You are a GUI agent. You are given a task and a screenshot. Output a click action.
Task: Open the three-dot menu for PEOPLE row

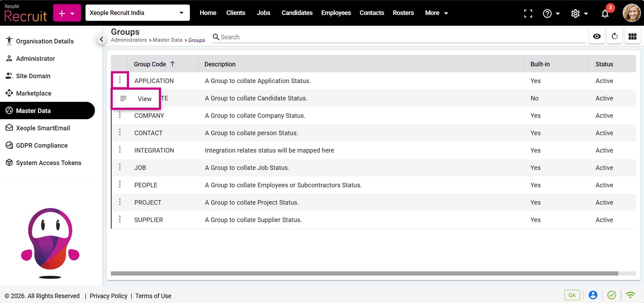[120, 185]
